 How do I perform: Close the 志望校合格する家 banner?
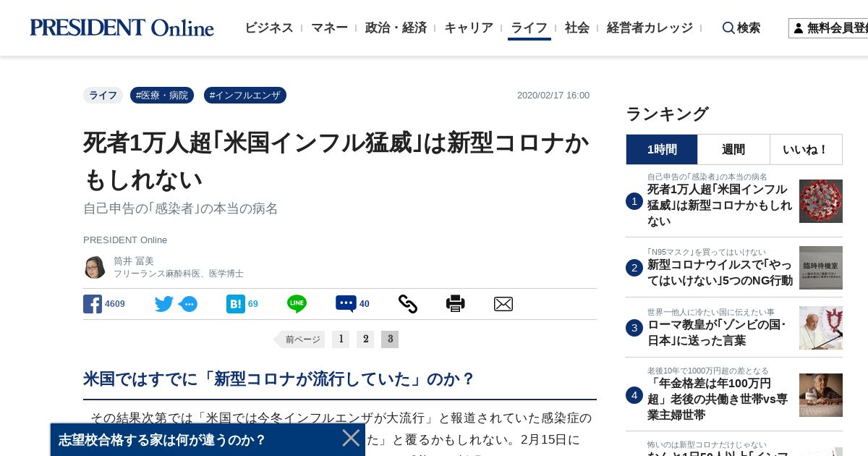[x=351, y=438]
